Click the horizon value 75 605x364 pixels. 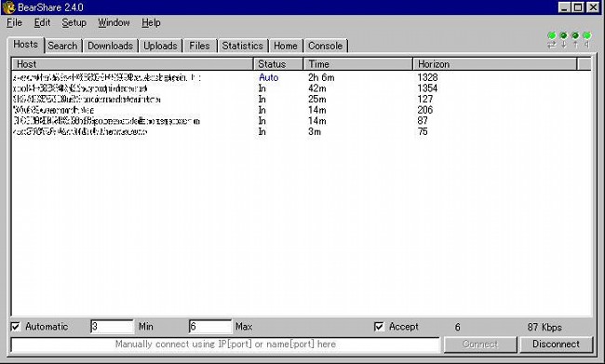423,131
